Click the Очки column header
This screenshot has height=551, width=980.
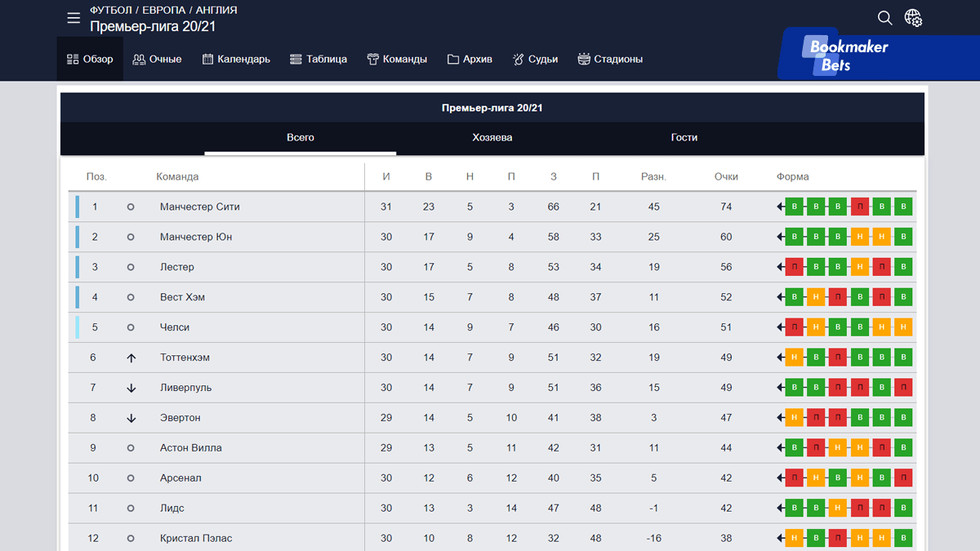[726, 176]
